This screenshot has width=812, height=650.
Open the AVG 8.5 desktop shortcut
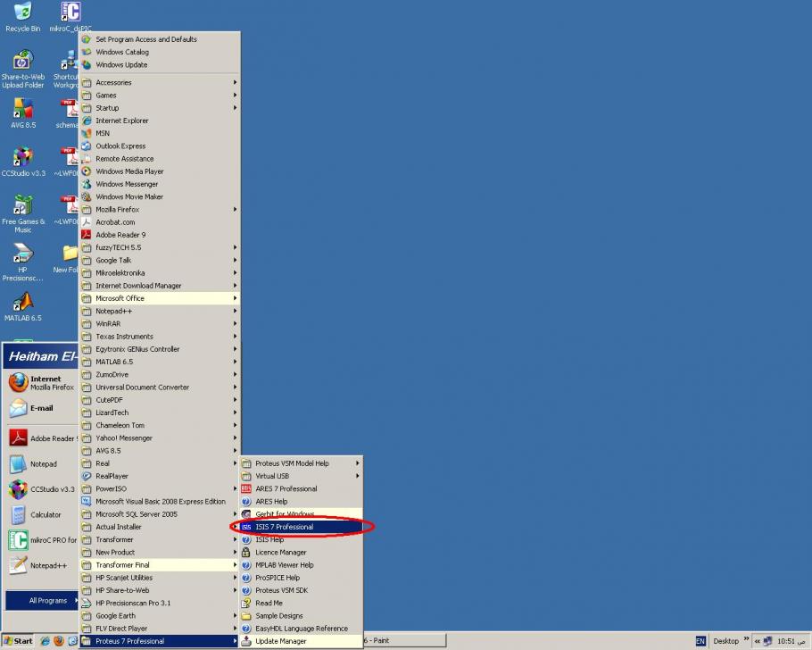[x=23, y=113]
